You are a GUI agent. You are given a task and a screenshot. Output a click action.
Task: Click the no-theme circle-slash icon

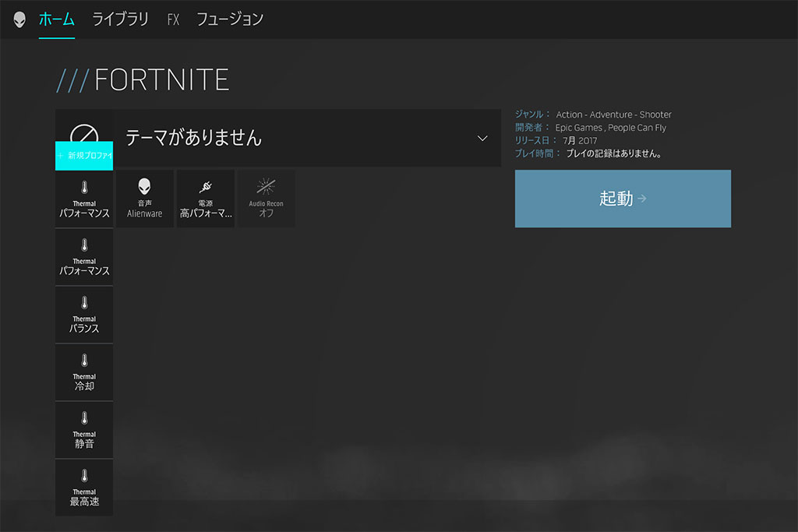(x=84, y=132)
